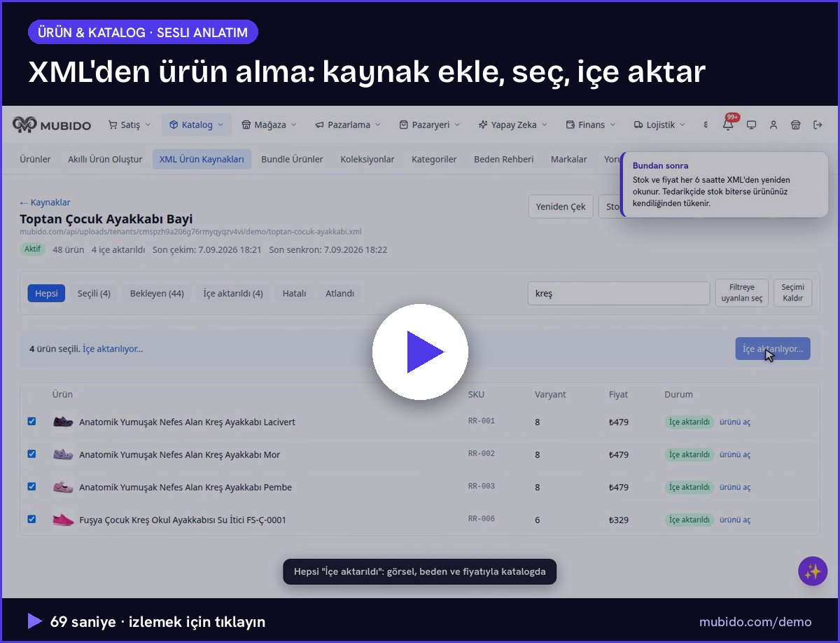The width and height of the screenshot is (840, 643).
Task: Filter by Atlandı
Action: (339, 293)
